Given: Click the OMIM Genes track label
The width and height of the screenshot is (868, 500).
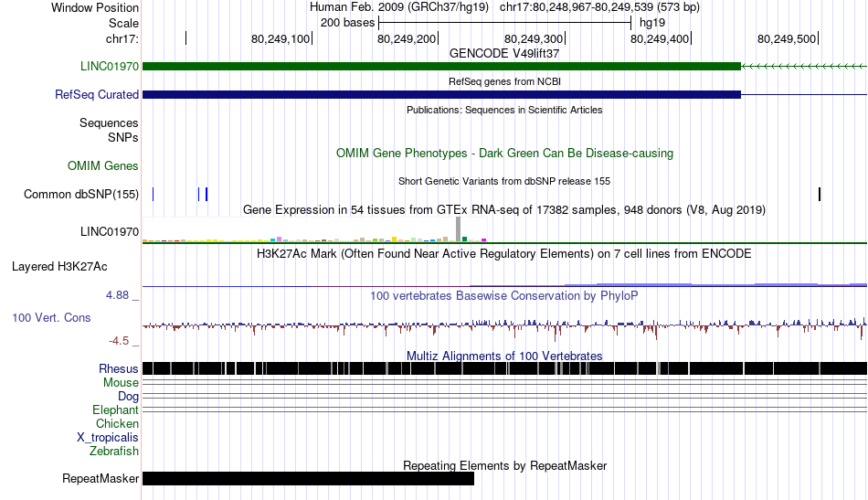Looking at the screenshot, I should pyautogui.click(x=103, y=165).
